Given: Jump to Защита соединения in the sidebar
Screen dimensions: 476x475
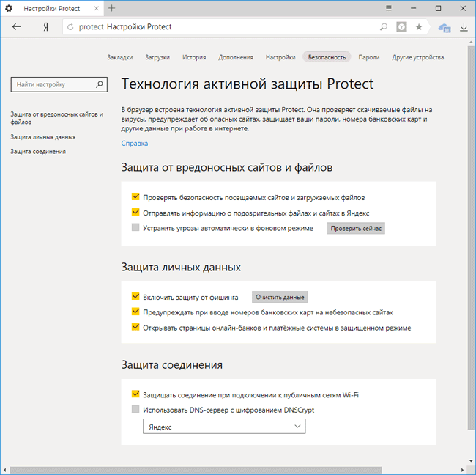Looking at the screenshot, I should click(38, 151).
